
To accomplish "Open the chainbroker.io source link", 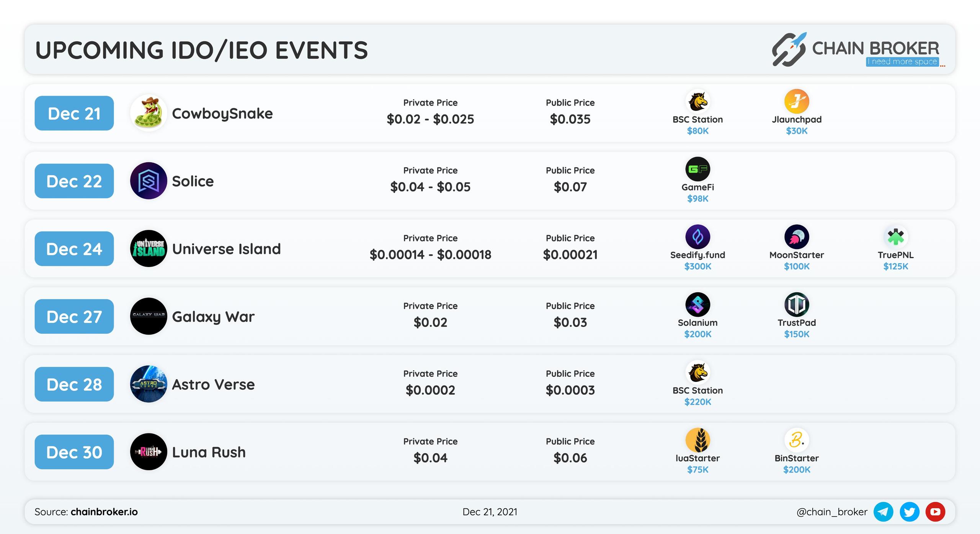I will click(x=104, y=512).
